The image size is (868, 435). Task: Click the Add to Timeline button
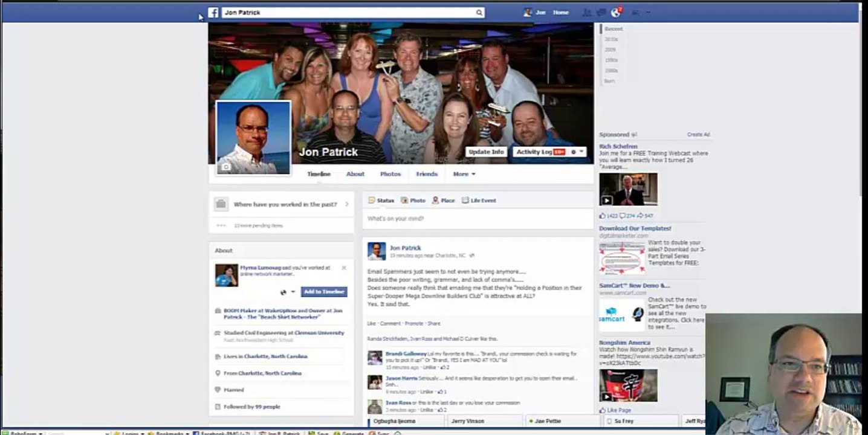point(324,292)
